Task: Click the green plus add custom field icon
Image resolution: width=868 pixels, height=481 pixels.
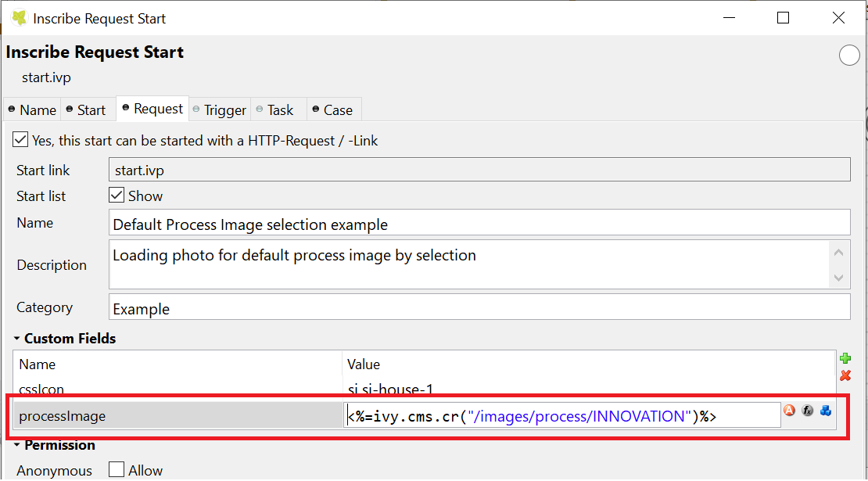Action: click(x=845, y=359)
